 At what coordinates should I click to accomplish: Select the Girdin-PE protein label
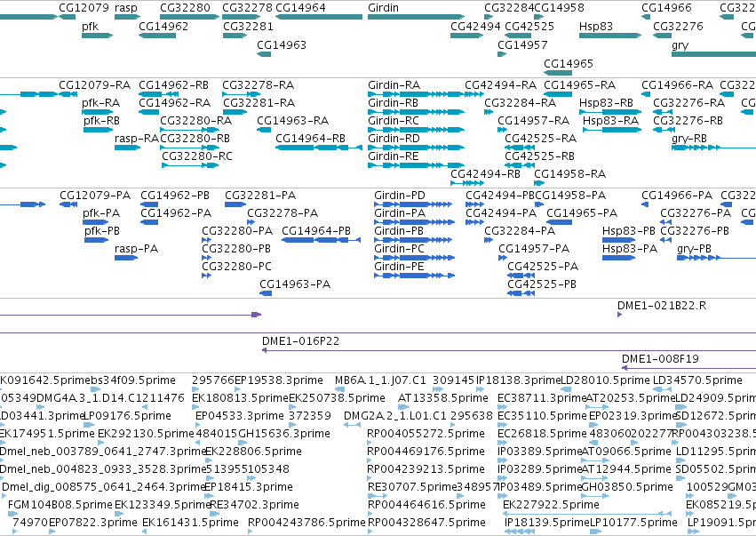(x=399, y=267)
